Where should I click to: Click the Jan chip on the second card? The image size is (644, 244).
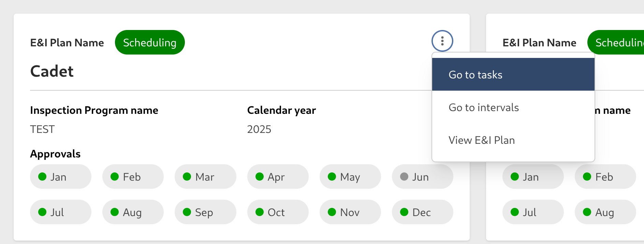tap(533, 177)
